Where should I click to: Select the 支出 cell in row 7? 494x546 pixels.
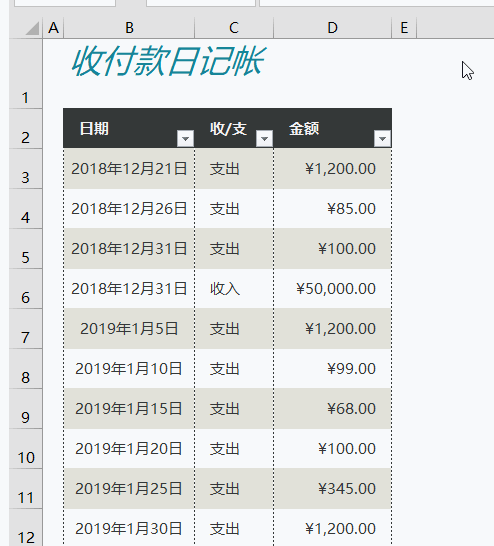[x=234, y=329]
